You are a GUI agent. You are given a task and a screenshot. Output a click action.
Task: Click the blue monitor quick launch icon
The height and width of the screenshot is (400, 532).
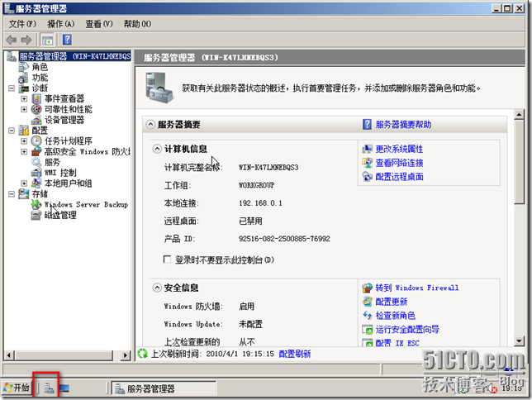pyautogui.click(x=64, y=388)
